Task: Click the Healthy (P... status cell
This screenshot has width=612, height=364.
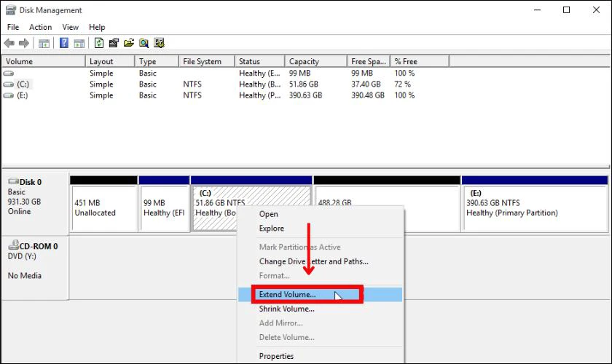Action: click(260, 95)
